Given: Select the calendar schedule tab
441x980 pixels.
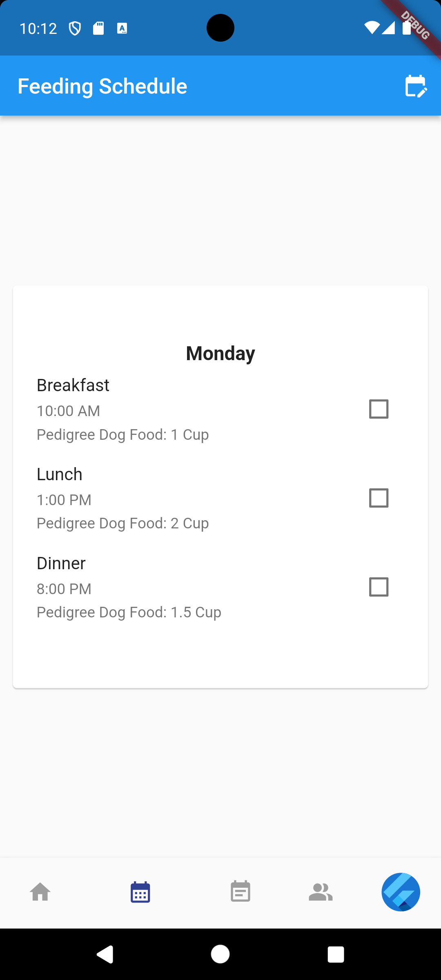Looking at the screenshot, I should [x=140, y=892].
